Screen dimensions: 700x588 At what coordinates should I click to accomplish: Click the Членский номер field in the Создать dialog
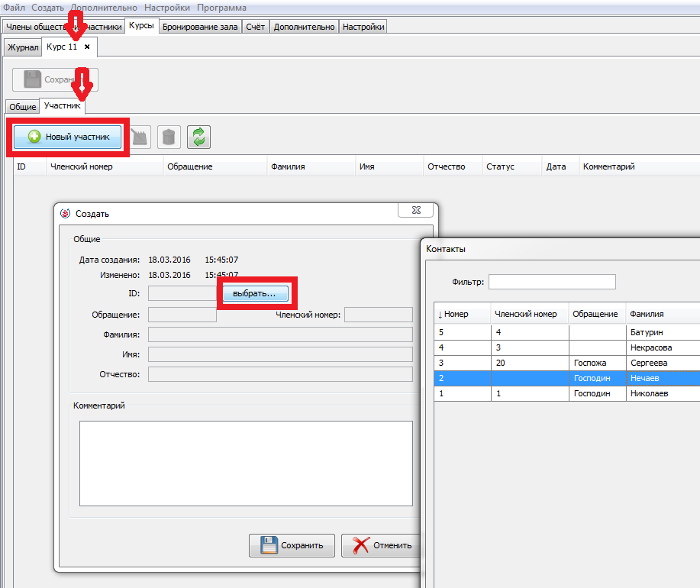tap(379, 315)
